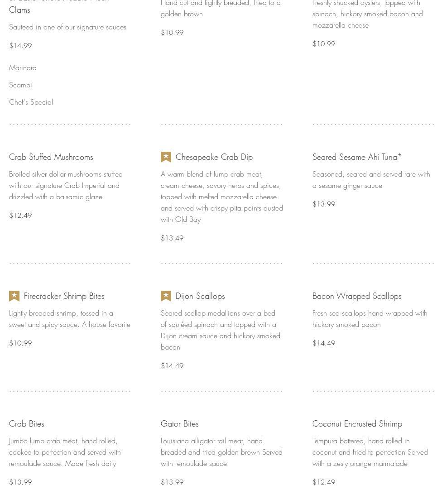
Task: Select the Marinara sauce option
Action: coord(23,68)
